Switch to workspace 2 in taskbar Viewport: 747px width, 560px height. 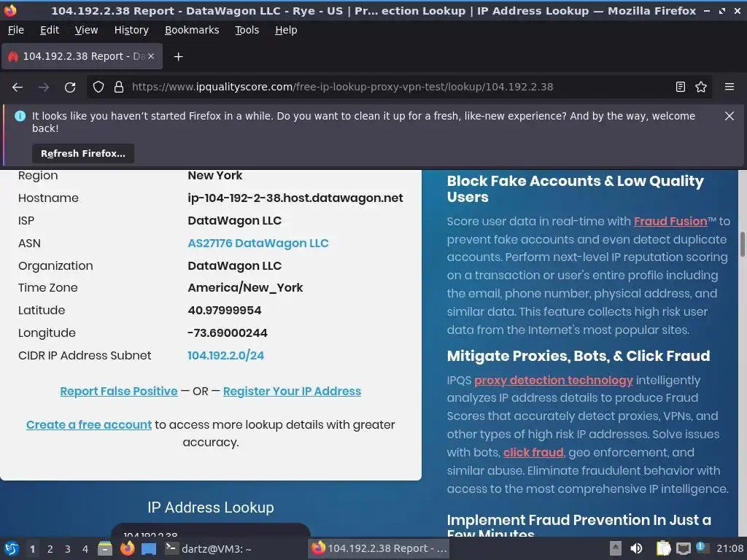click(x=50, y=549)
